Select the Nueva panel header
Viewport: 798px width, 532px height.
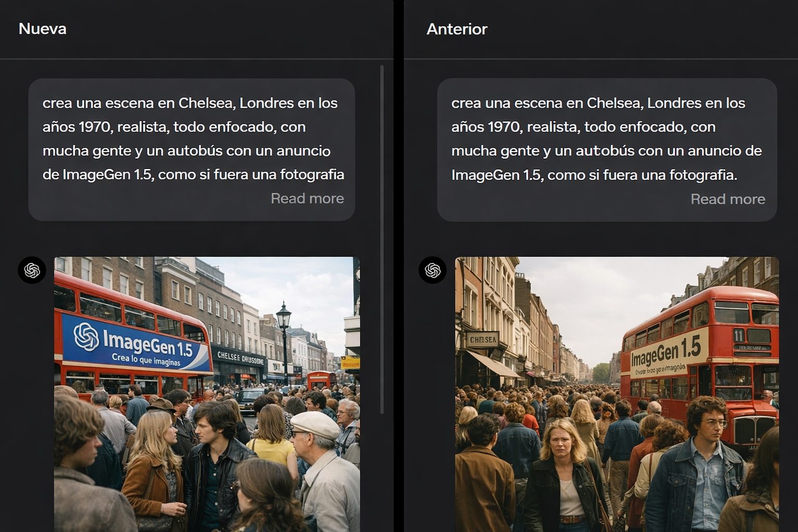tap(43, 29)
